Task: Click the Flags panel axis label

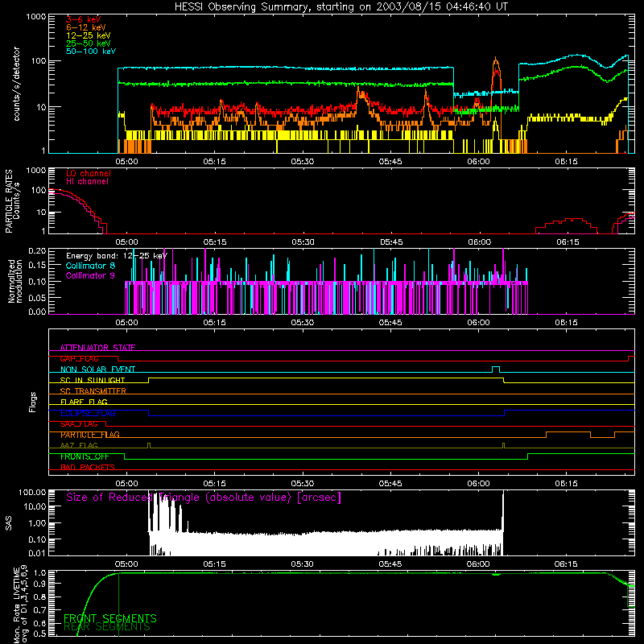Action: coord(33,402)
